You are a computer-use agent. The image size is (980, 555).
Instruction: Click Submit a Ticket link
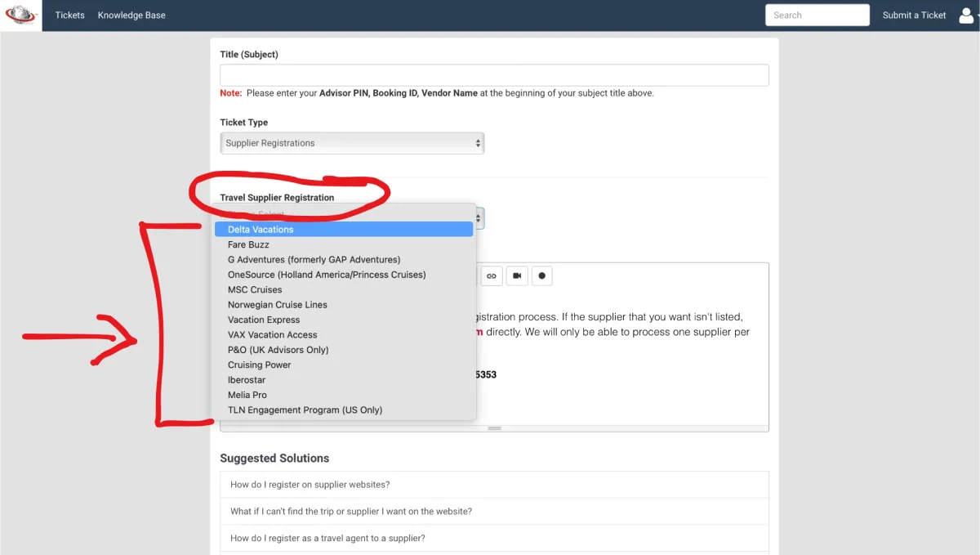(914, 15)
